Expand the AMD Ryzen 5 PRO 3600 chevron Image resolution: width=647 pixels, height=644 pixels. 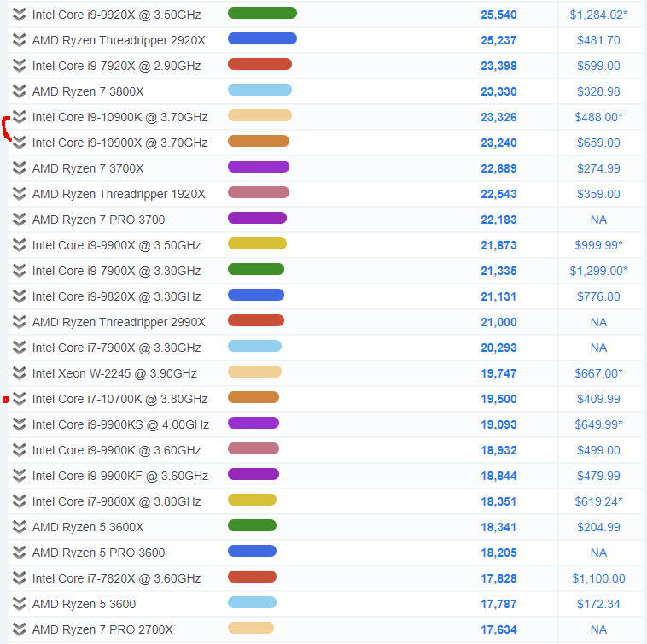pyautogui.click(x=19, y=552)
